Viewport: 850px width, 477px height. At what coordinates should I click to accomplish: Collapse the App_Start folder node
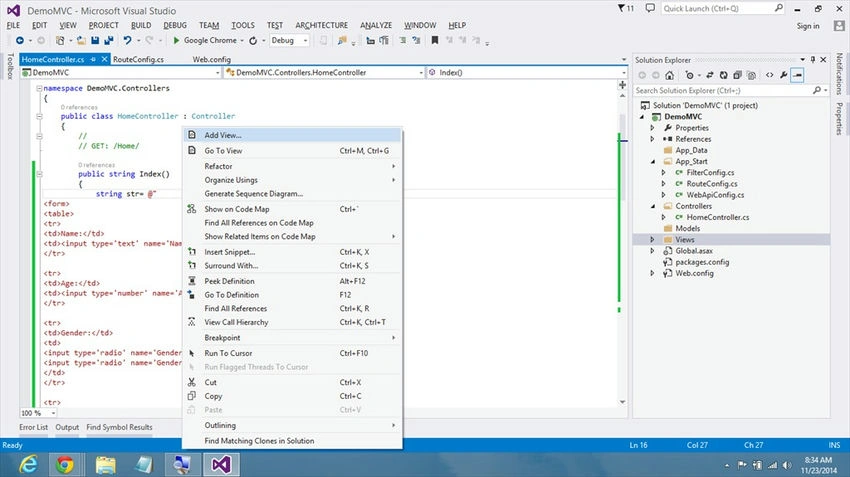click(x=653, y=162)
